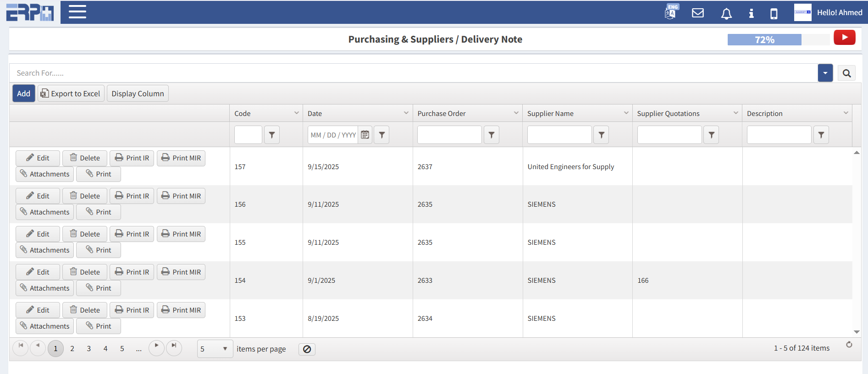Play the YouTube tutorial video
The image size is (868, 374).
click(x=844, y=38)
